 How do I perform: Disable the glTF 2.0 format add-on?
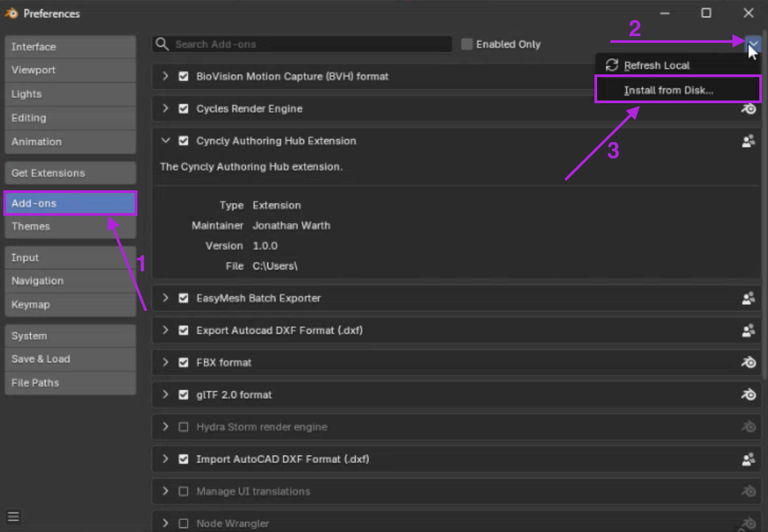pyautogui.click(x=183, y=395)
